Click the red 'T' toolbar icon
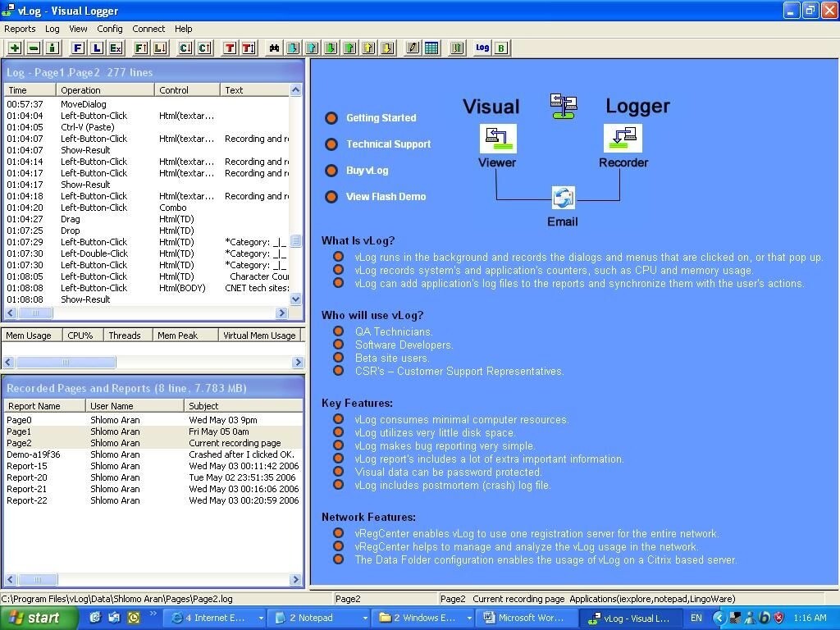The image size is (840, 630). (x=230, y=48)
